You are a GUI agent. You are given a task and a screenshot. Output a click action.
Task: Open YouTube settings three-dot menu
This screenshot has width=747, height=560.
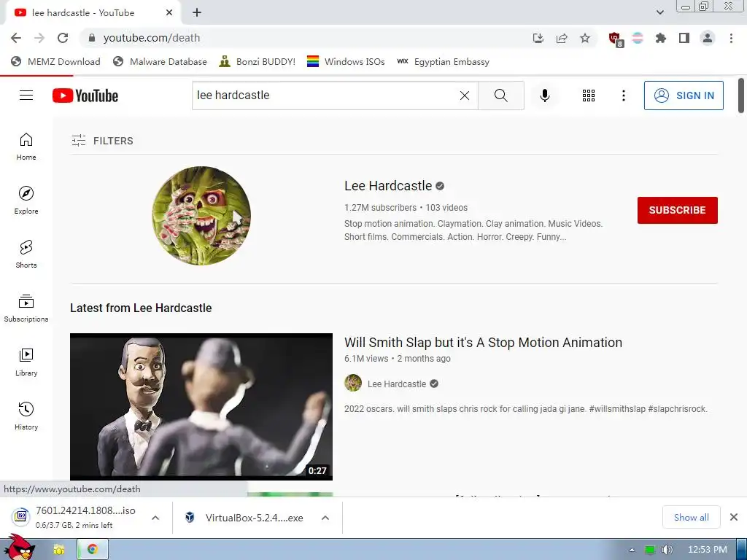pos(623,96)
